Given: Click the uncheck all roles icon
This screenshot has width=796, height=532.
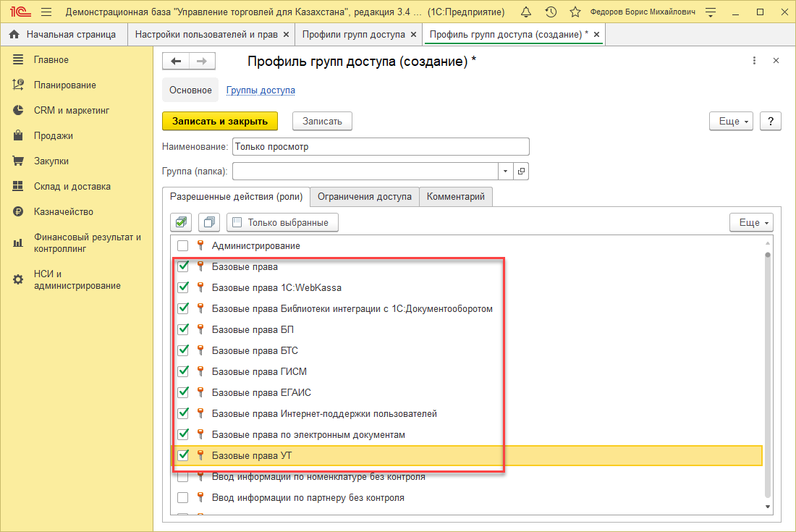Looking at the screenshot, I should click(x=209, y=222).
